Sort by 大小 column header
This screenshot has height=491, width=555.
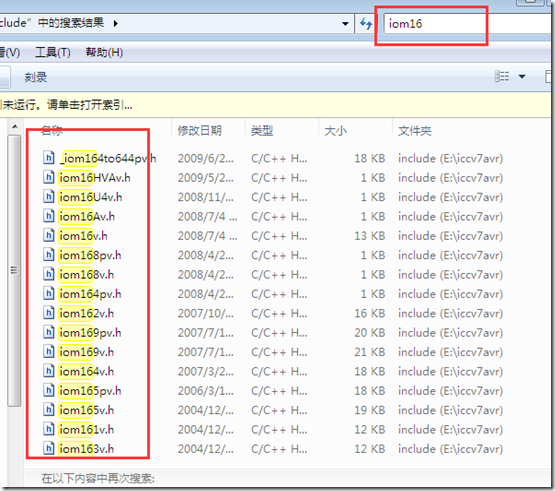(336, 131)
